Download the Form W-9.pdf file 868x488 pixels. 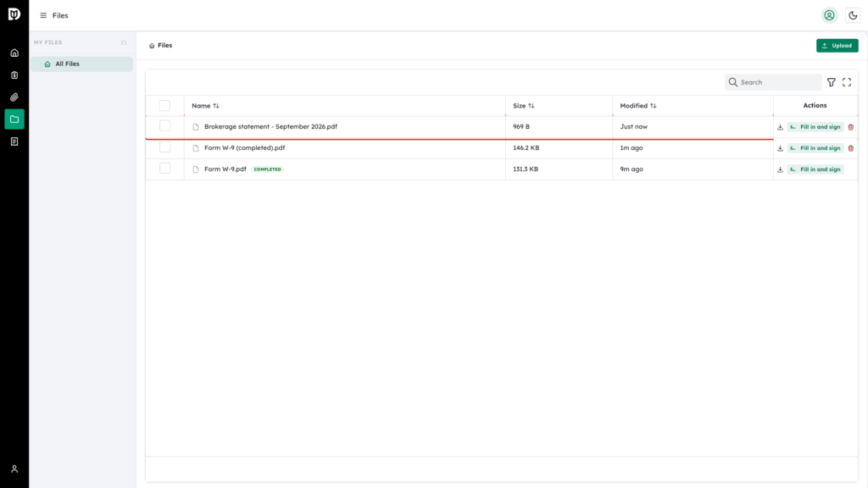click(780, 169)
